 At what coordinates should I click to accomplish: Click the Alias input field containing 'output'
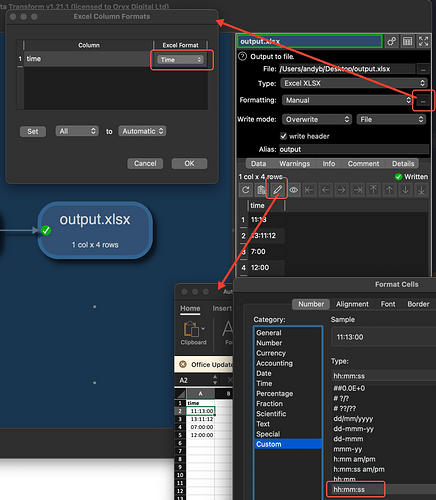pos(354,149)
